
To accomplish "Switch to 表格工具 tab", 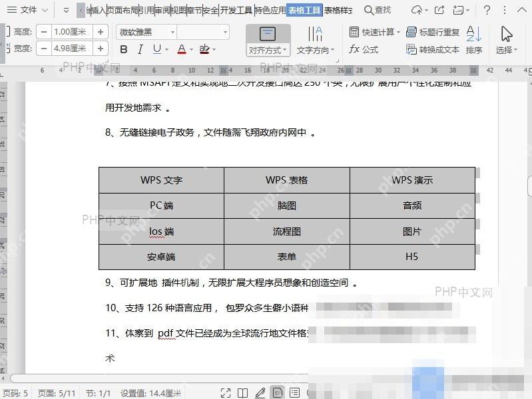I will pos(304,11).
